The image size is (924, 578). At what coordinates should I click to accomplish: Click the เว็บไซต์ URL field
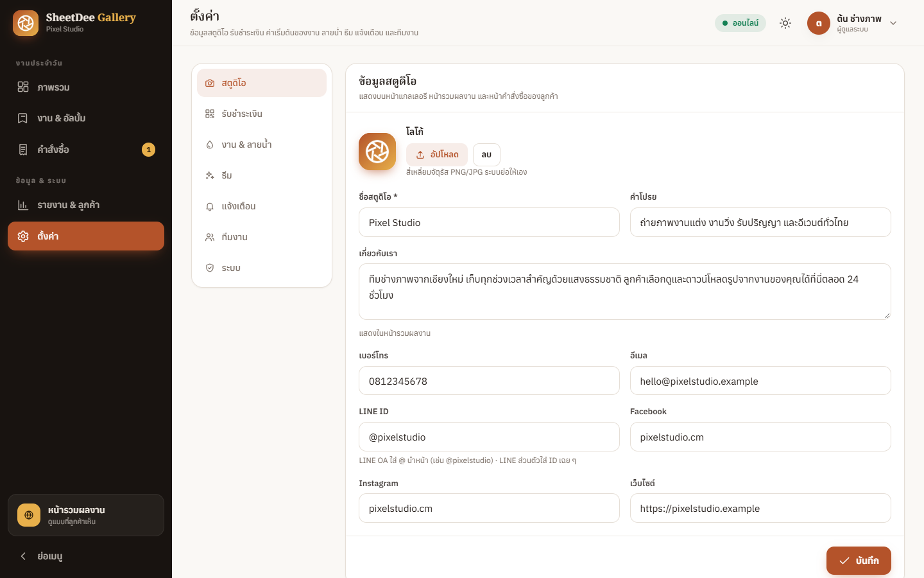[760, 508]
